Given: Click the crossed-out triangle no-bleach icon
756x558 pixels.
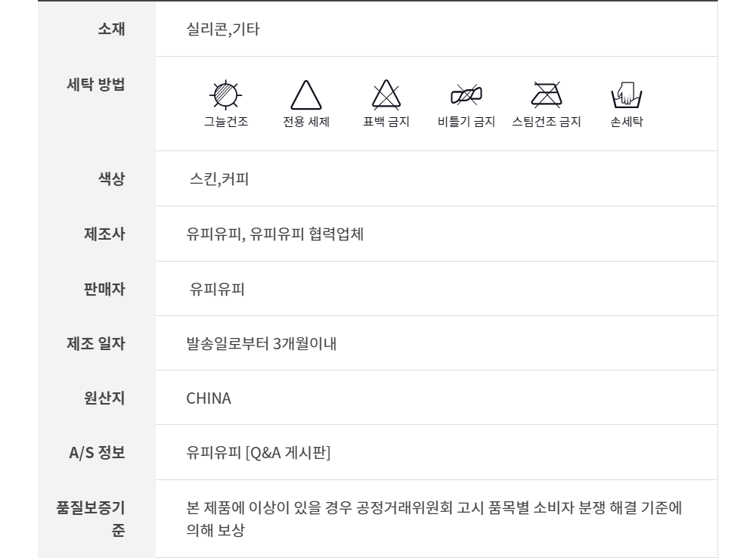Looking at the screenshot, I should click(386, 96).
